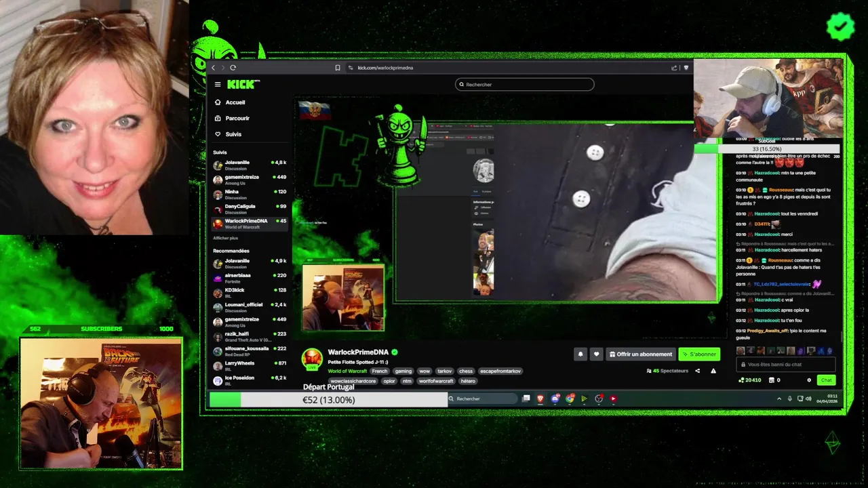This screenshot has height=488, width=868.
Task: Select the French tag
Action: coord(380,371)
